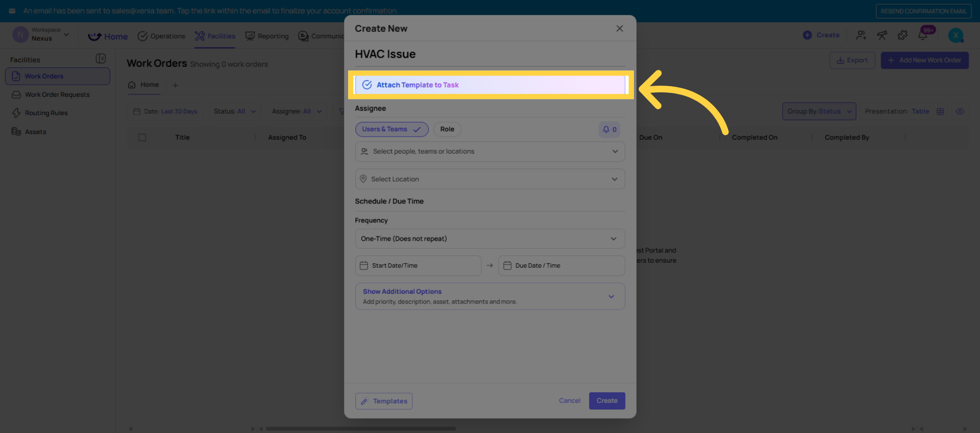Select Work Orders in sidebar

click(x=58, y=77)
